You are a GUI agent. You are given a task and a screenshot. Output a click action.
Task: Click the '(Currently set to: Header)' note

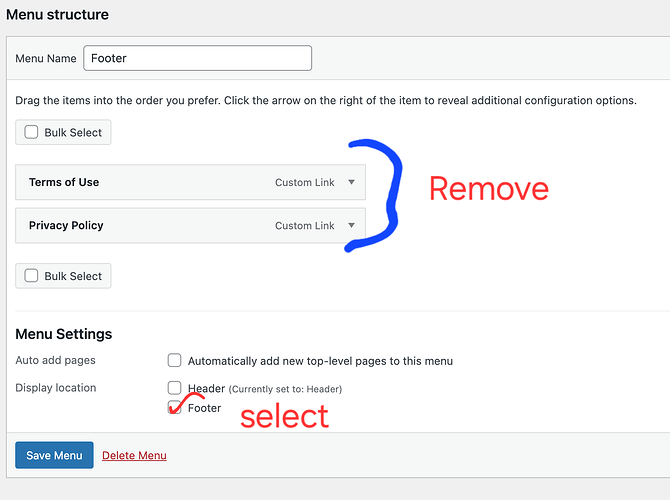point(285,389)
